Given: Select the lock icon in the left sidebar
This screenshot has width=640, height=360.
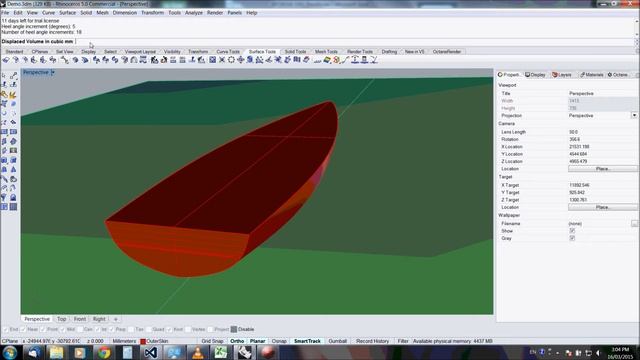Looking at the screenshot, I should (13, 198).
